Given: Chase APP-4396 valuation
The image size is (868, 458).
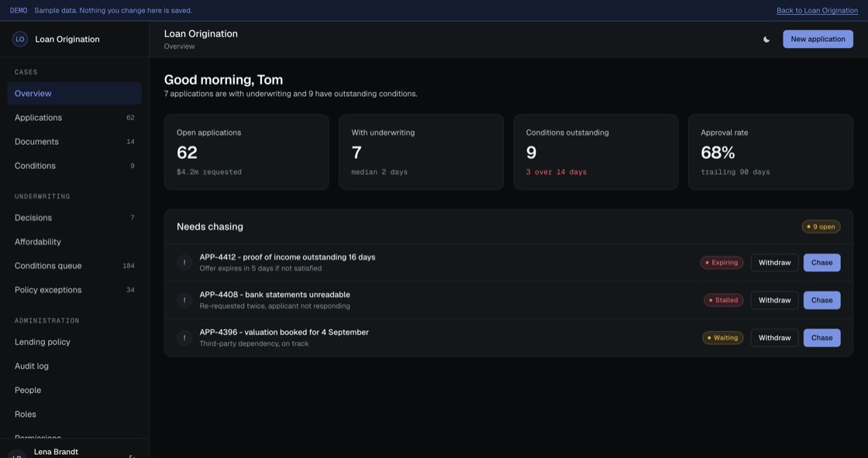Looking at the screenshot, I should point(821,338).
